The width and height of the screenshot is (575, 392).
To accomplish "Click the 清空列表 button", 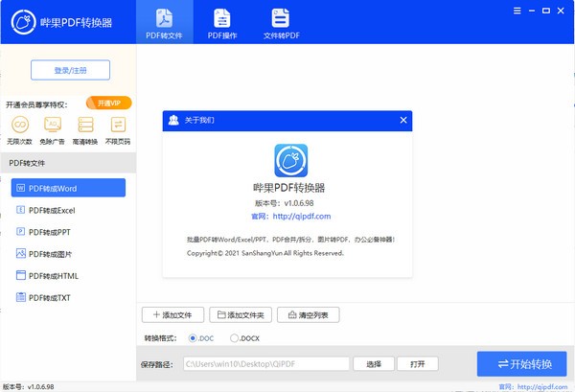I will point(309,314).
